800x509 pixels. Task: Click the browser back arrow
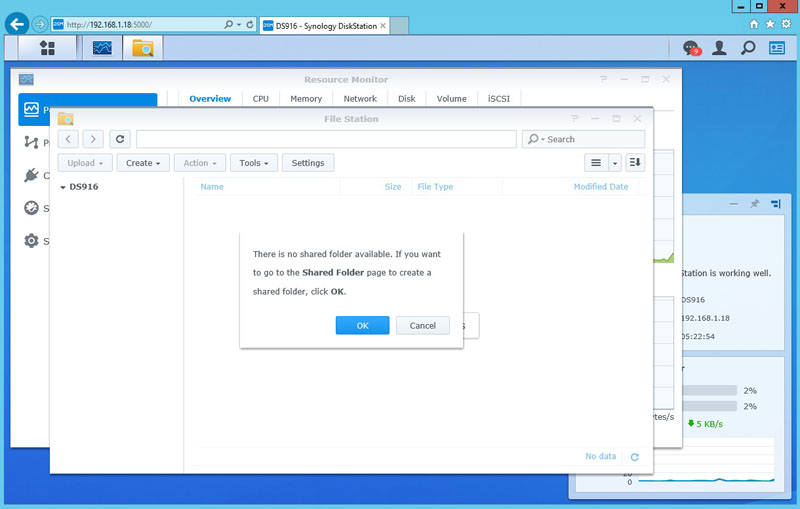click(x=17, y=24)
